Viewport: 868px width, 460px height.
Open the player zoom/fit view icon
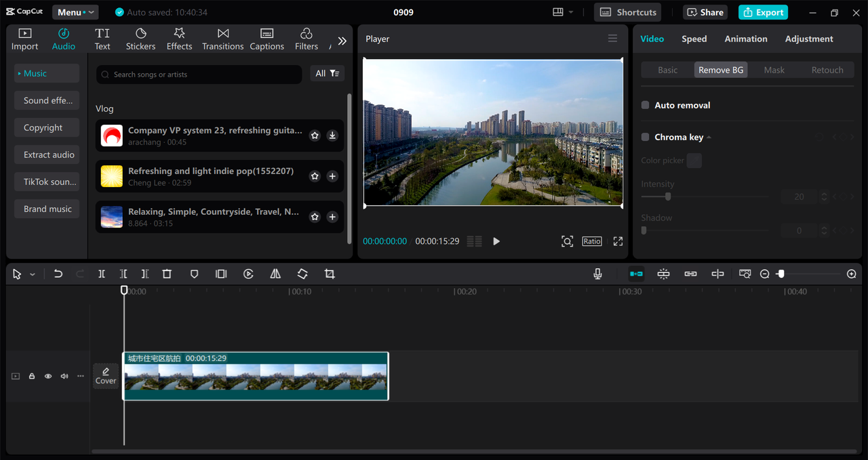(x=567, y=241)
